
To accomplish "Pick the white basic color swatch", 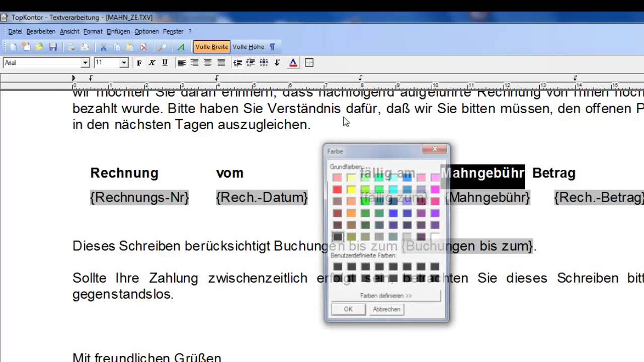I will [x=435, y=237].
